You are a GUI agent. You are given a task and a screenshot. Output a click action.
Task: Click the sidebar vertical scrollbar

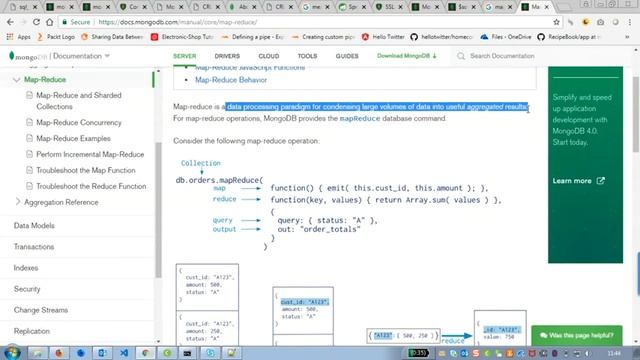coord(158,210)
